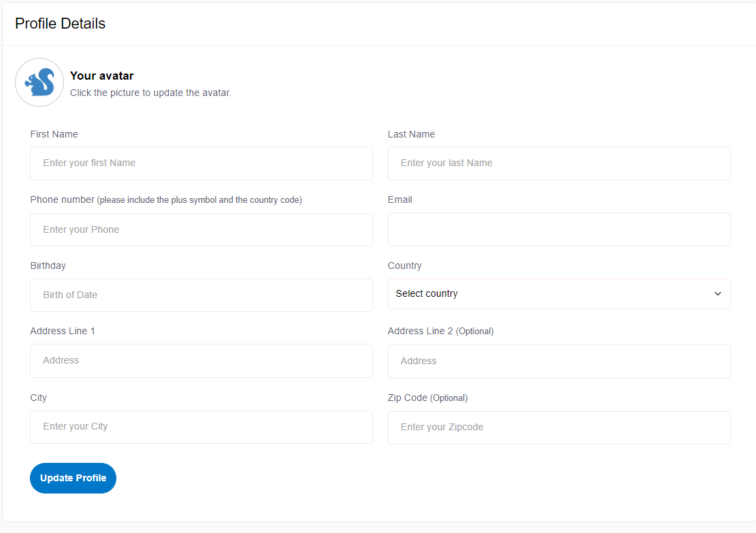756x533 pixels.
Task: Click into the Last Name text box
Action: (559, 163)
